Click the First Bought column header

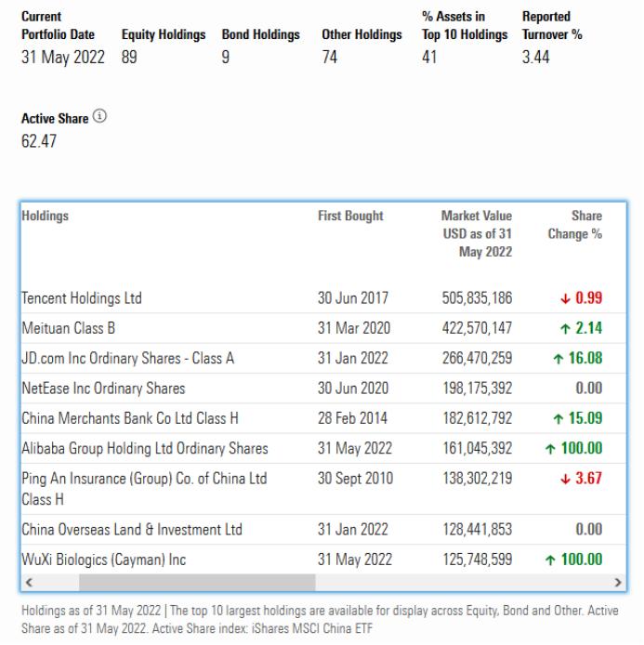coord(350,216)
